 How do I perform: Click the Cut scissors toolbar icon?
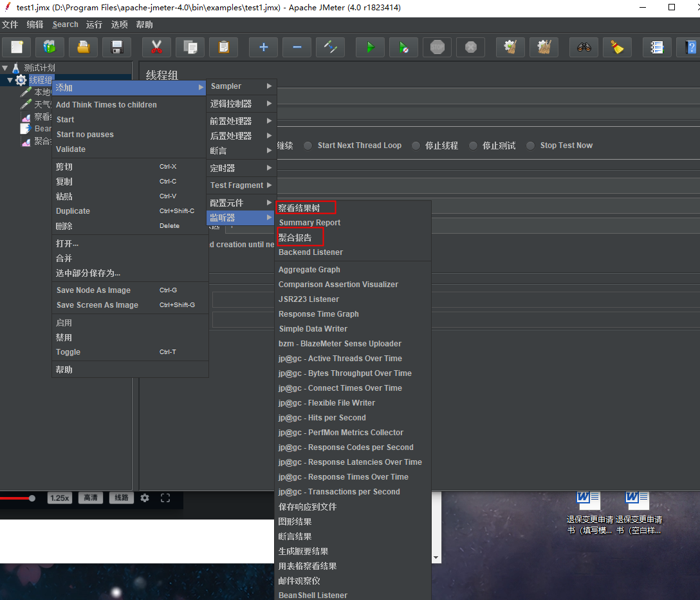click(156, 47)
